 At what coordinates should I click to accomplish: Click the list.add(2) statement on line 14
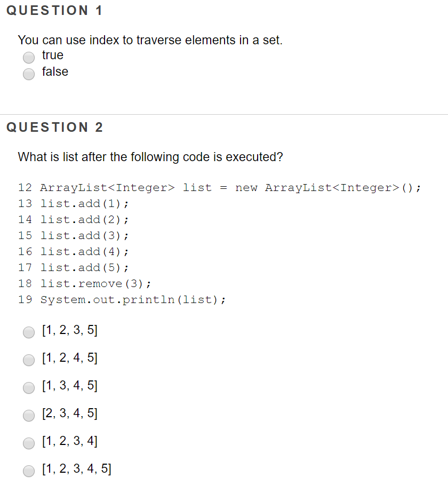point(84,219)
